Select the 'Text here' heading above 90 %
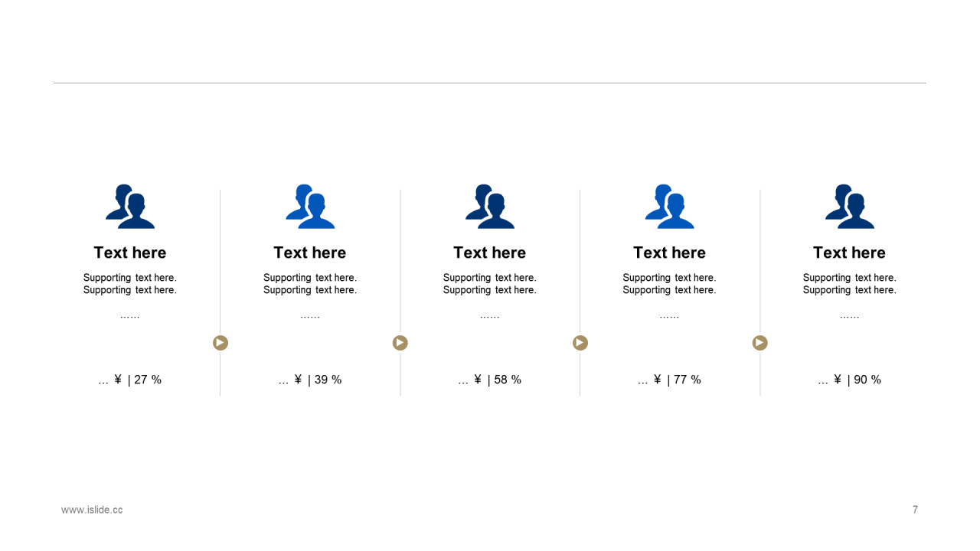The image size is (980, 551). click(x=850, y=253)
